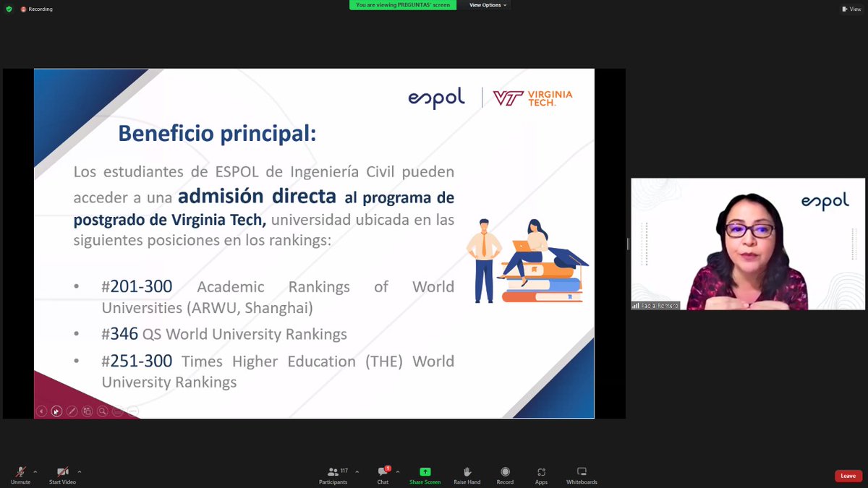Select the pen tool on the slide controls
The width and height of the screenshot is (868, 488).
[72, 411]
